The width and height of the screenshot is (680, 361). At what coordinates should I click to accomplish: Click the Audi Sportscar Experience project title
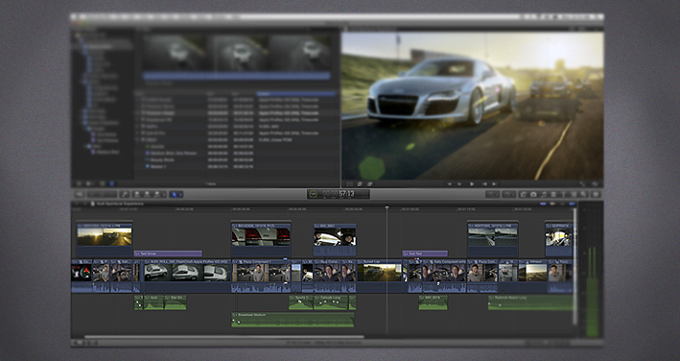coord(120,203)
